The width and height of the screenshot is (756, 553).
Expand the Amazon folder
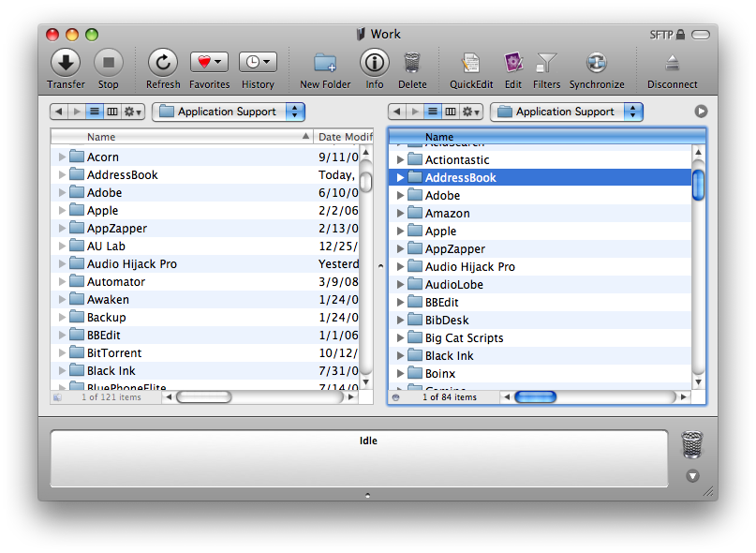coord(400,214)
